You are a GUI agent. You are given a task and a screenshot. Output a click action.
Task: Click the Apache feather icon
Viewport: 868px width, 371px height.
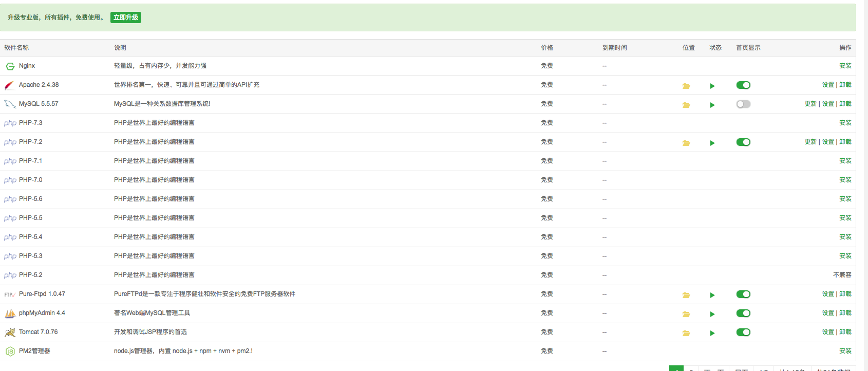(x=10, y=85)
